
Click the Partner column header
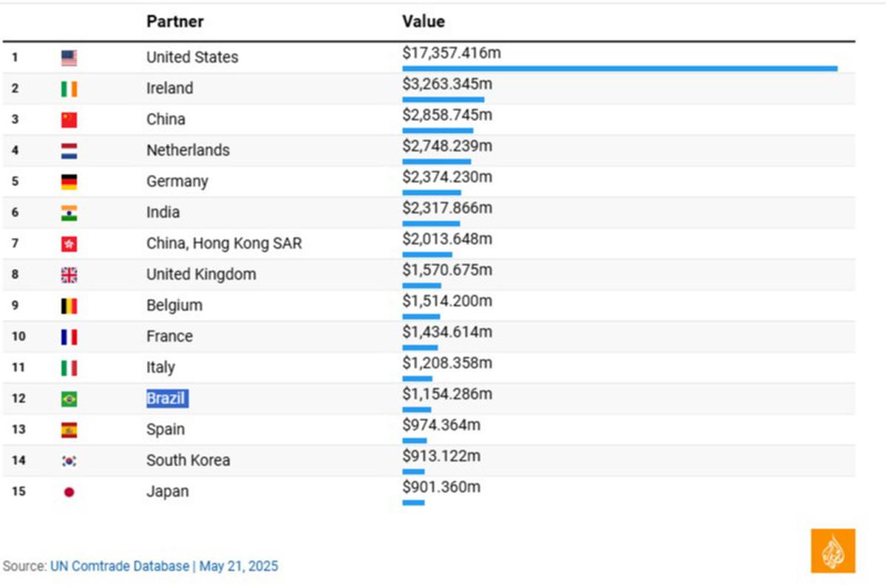(175, 21)
